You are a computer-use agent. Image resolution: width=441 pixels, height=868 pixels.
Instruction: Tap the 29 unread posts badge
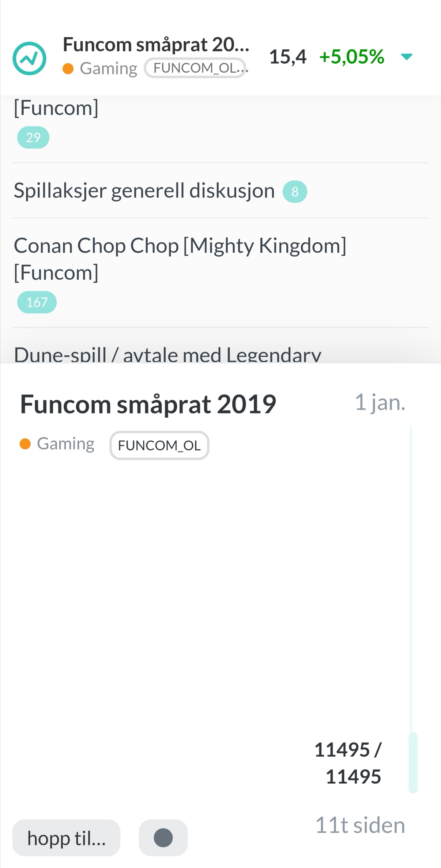pos(33,138)
